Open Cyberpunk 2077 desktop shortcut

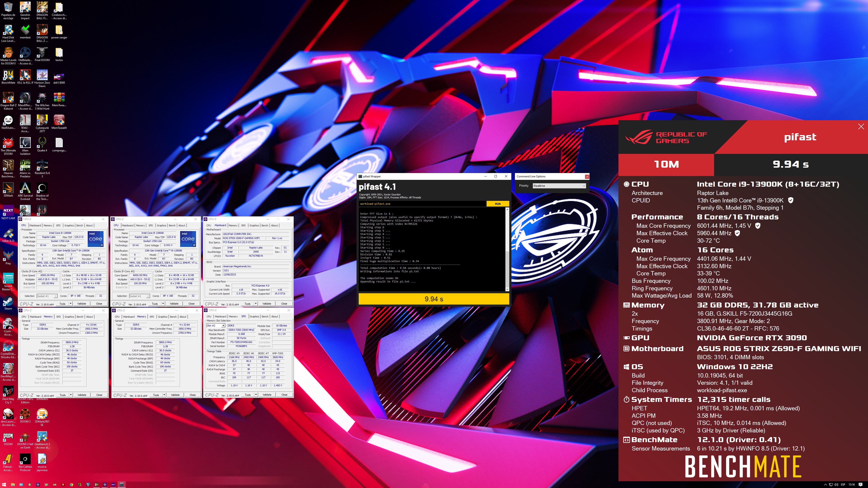[42, 123]
